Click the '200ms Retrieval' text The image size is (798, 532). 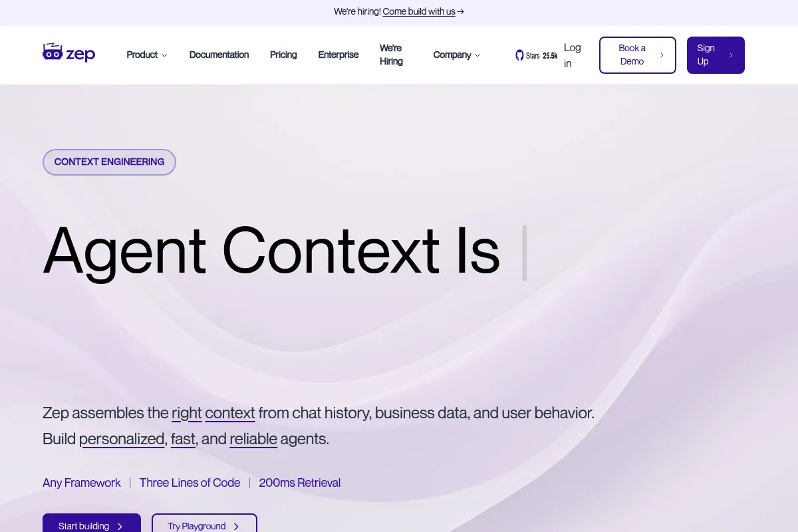coord(299,483)
